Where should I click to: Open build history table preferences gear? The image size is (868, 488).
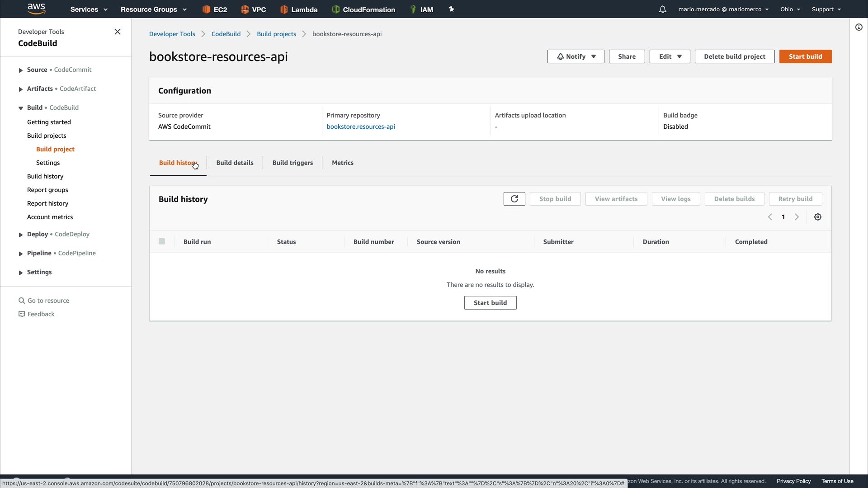[x=817, y=217]
